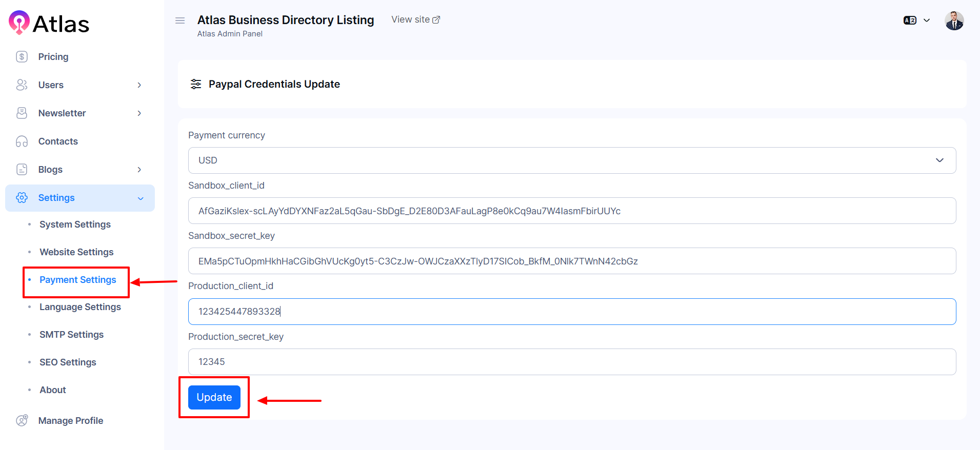
Task: Select SEO Settings in sidebar
Action: [x=68, y=362]
